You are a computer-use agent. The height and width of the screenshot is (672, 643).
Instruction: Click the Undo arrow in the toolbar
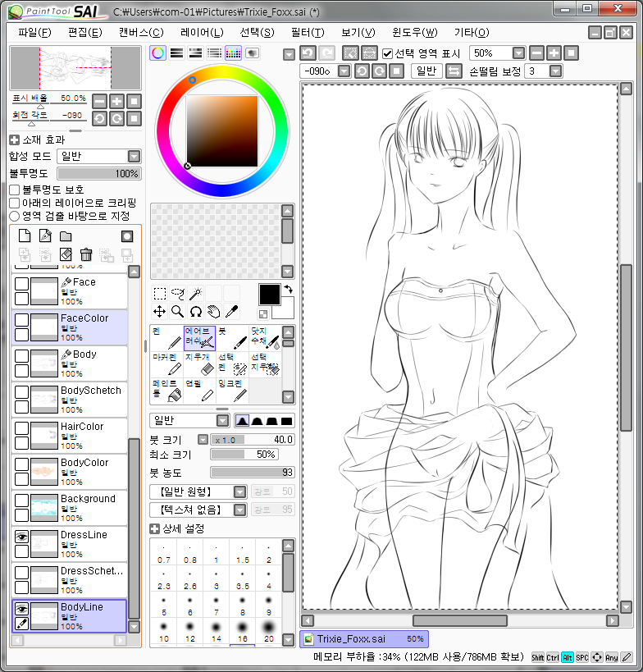point(308,53)
